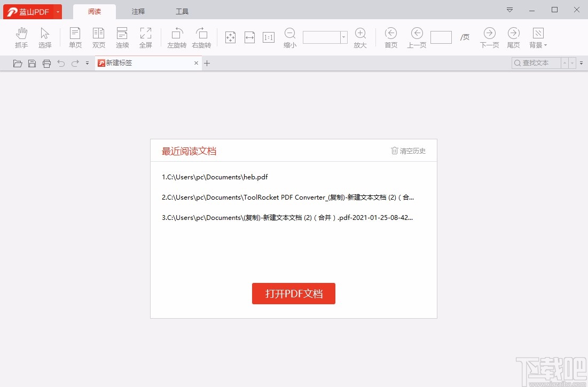Screen dimensions: 588x387
Task: Rotate the page left (左旋转)
Action: (x=177, y=37)
